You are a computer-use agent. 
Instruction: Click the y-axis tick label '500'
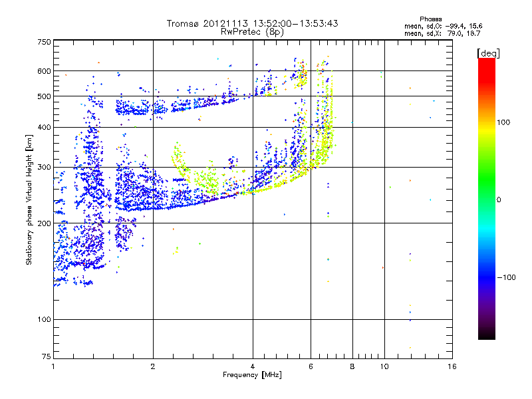pyautogui.click(x=44, y=96)
